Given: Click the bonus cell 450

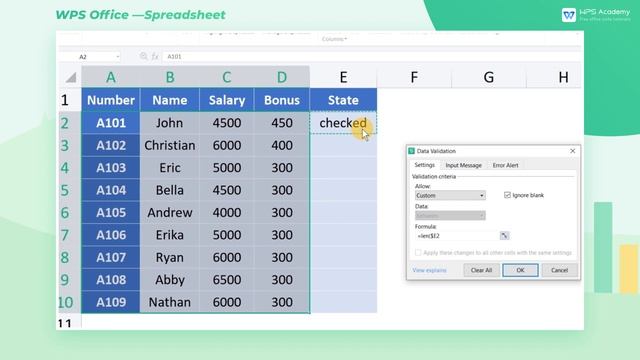Looking at the screenshot, I should [x=282, y=123].
